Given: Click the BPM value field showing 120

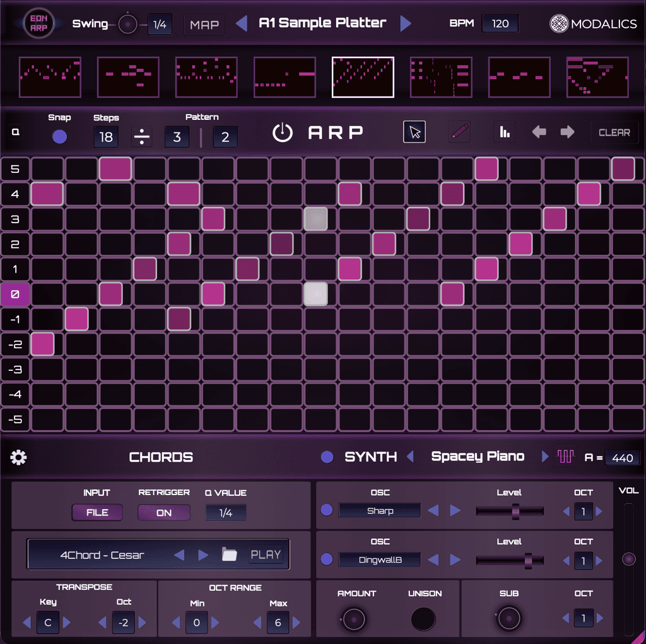Looking at the screenshot, I should click(500, 23).
